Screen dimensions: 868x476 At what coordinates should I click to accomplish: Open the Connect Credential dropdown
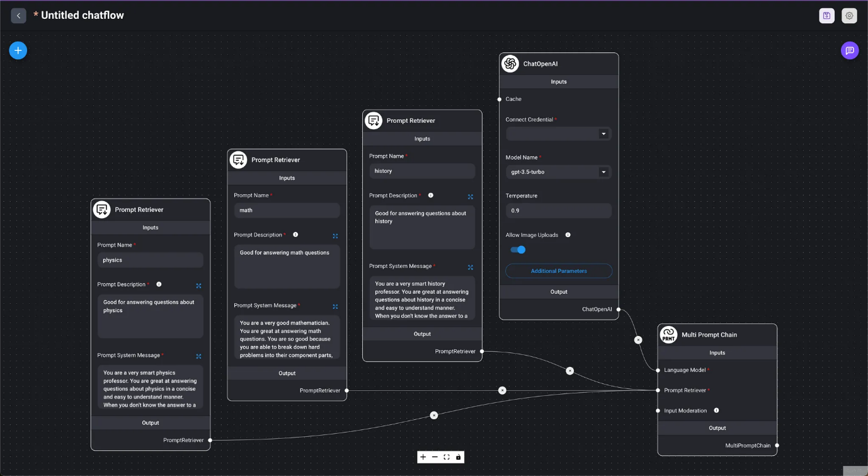[x=558, y=134]
